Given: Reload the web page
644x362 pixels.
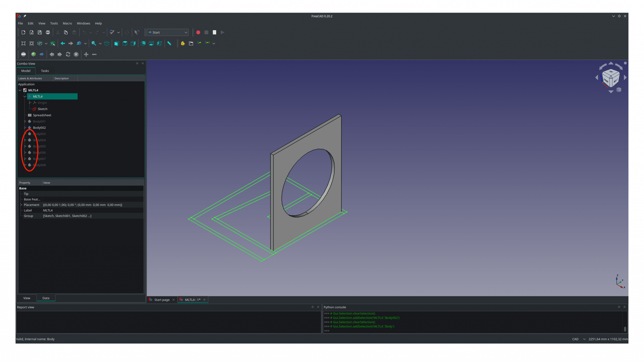Looking at the screenshot, I should (68, 54).
